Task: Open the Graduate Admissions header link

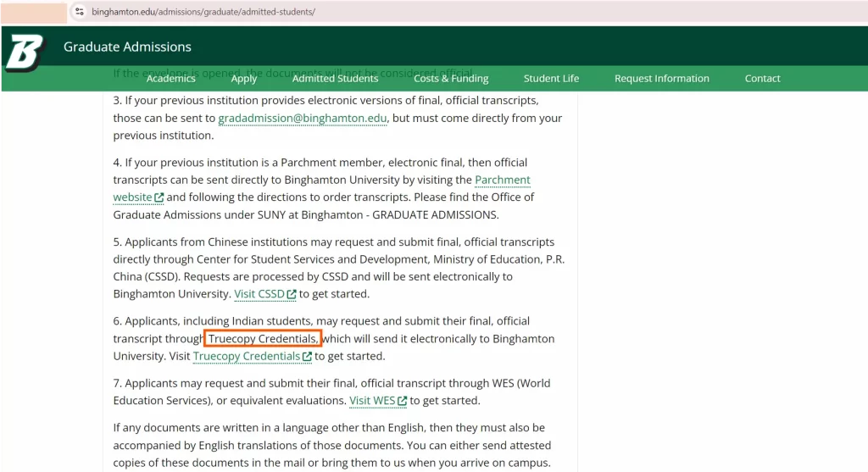Action: (x=127, y=47)
